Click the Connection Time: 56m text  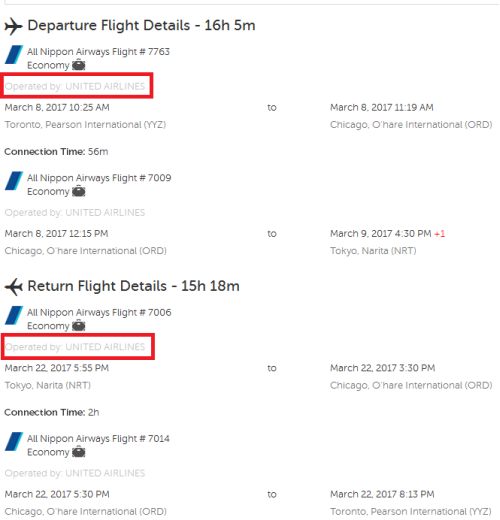tap(56, 152)
